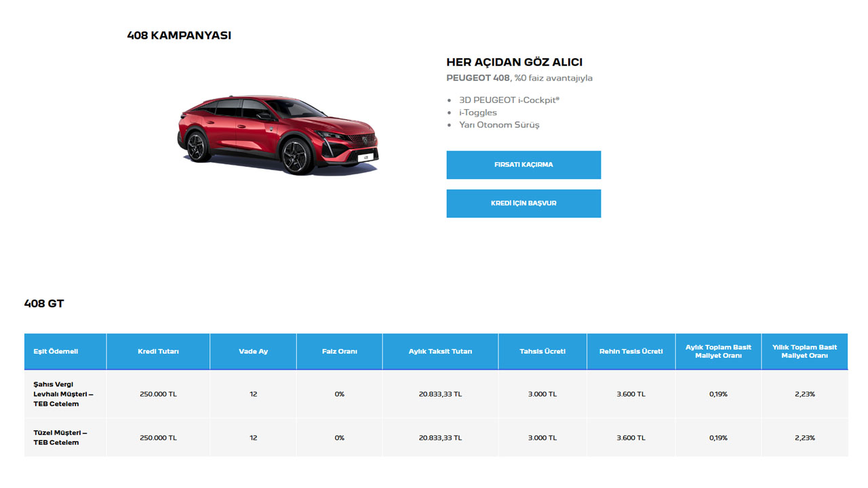
Task: Click the Eşit Ödemeli column header
Action: coord(56,351)
